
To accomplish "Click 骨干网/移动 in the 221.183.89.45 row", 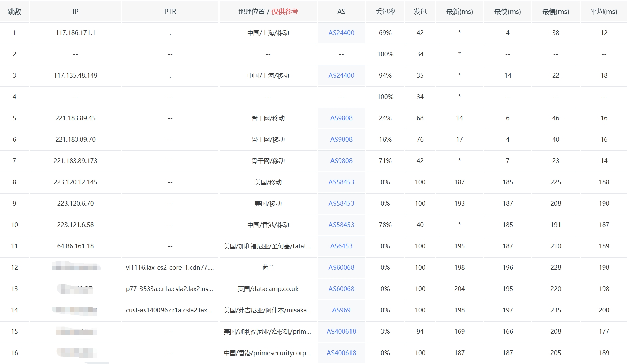I will (268, 118).
